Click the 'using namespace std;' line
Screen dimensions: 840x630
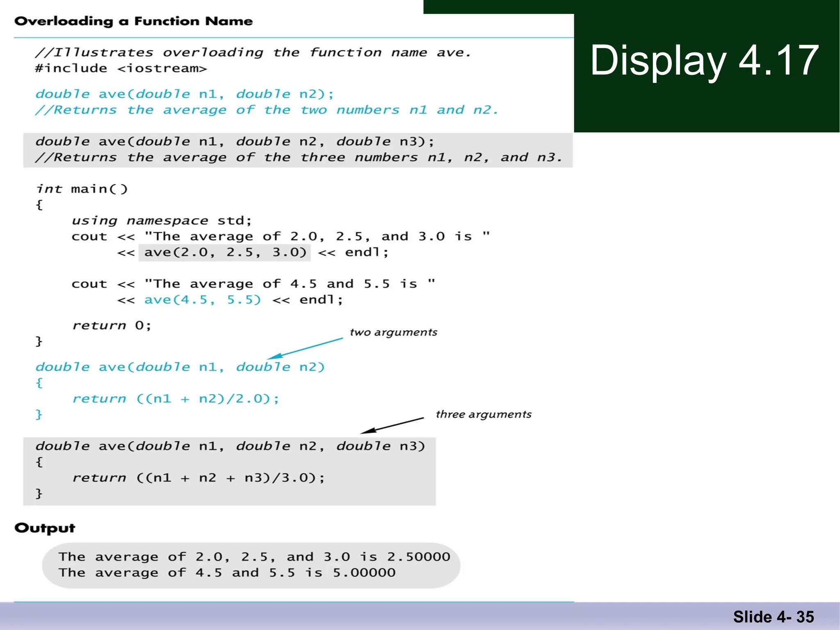click(x=162, y=221)
